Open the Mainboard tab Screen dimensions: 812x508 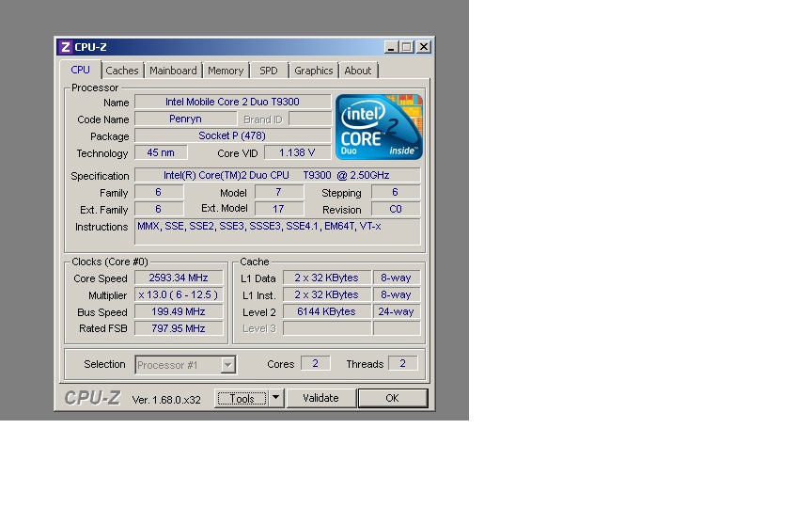tap(173, 71)
